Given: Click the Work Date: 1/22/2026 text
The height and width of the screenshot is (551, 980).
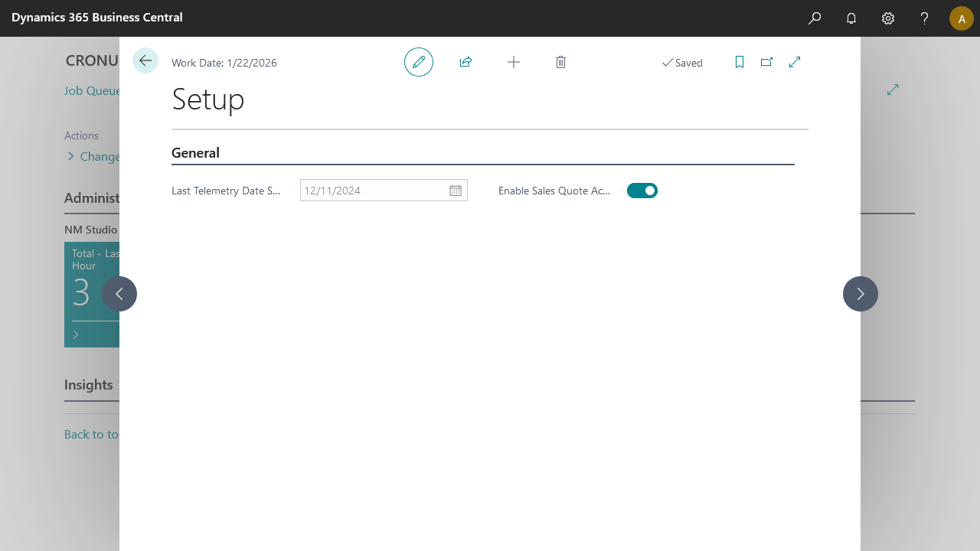Looking at the screenshot, I should click(x=224, y=63).
